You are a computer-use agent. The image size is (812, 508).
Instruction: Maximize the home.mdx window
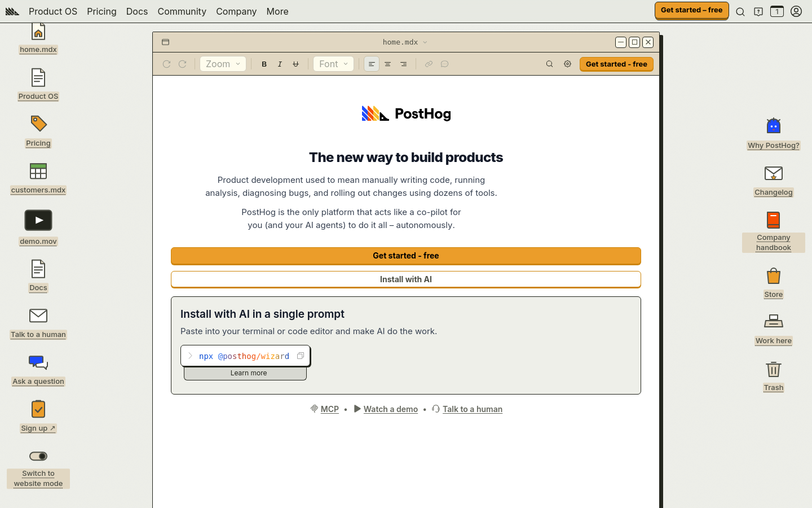[634, 42]
